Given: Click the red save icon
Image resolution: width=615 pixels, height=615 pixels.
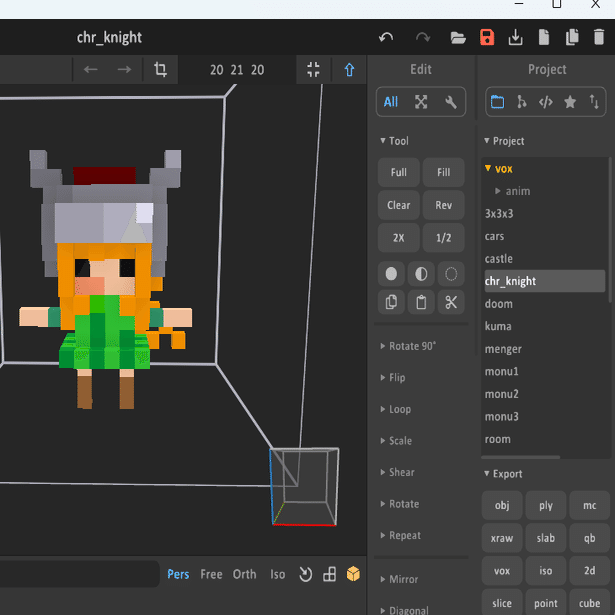Looking at the screenshot, I should (487, 38).
